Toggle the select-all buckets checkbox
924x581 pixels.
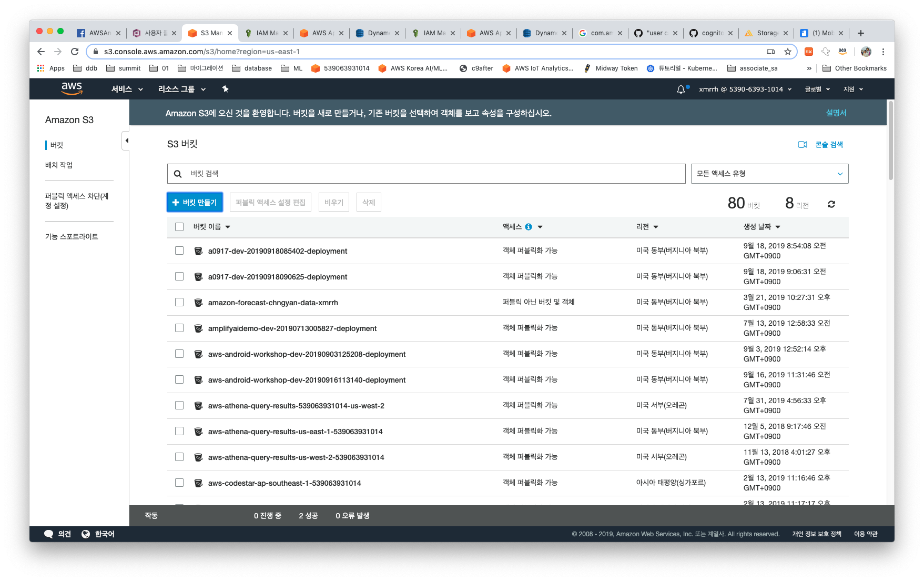[179, 227]
